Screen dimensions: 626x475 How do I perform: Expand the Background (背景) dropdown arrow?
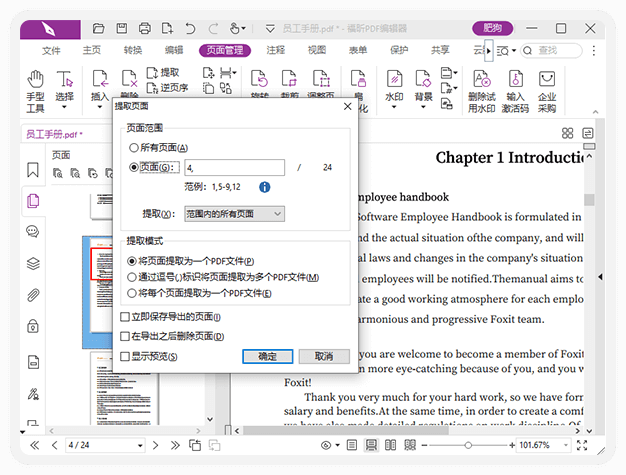424,107
